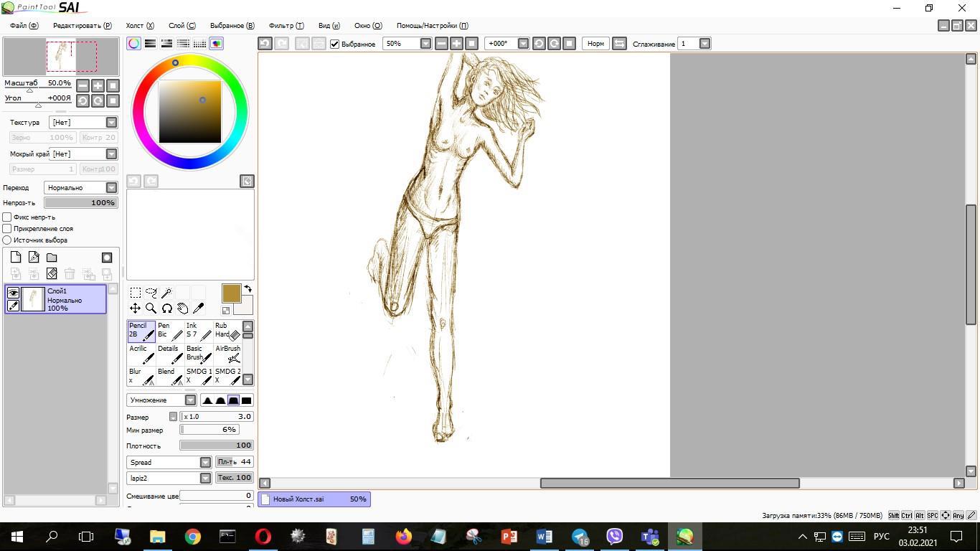Select the Pencil 2B brush

tap(141, 331)
